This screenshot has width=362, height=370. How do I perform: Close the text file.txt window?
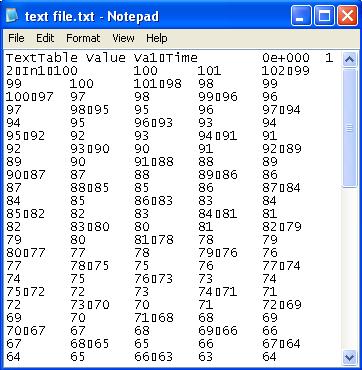tap(348, 16)
